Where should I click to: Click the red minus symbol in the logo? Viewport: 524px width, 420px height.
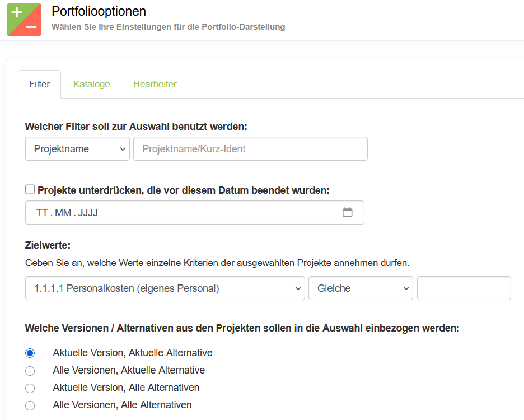pos(31,27)
